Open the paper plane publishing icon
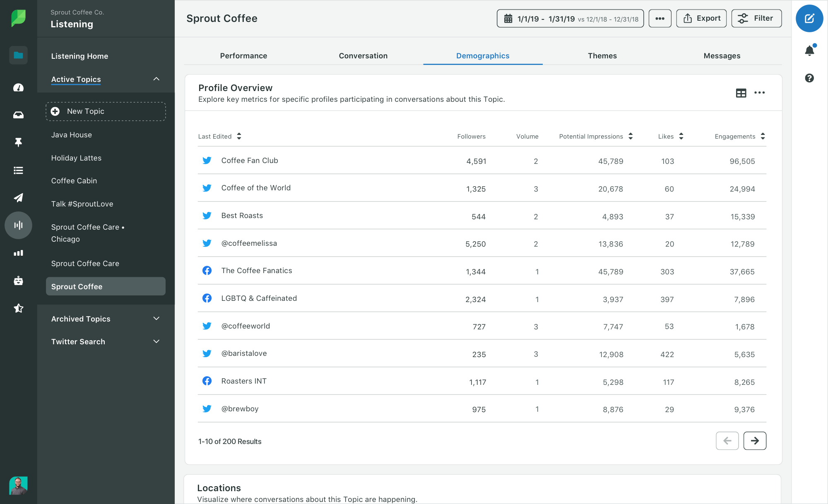This screenshot has height=504, width=828. [18, 198]
